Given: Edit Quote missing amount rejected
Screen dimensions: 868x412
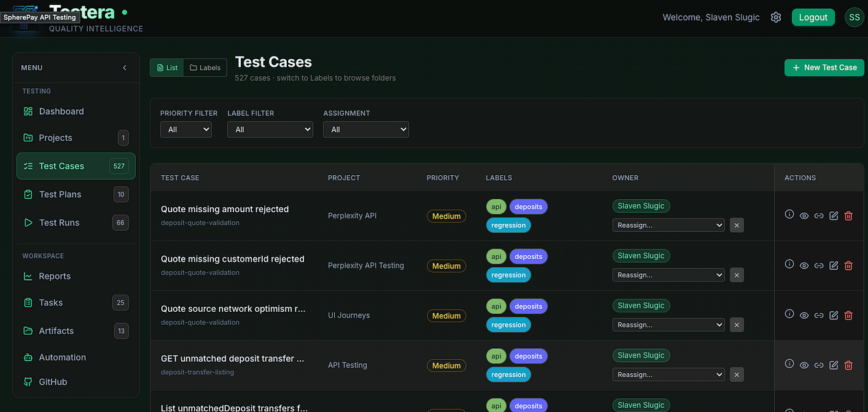Looking at the screenshot, I should tap(834, 216).
